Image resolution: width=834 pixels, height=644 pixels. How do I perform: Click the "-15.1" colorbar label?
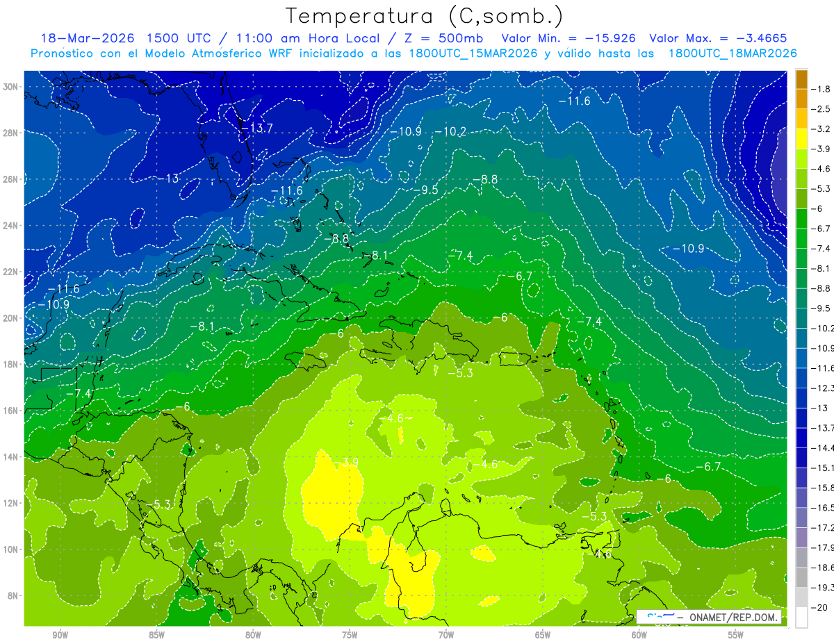pos(824,468)
